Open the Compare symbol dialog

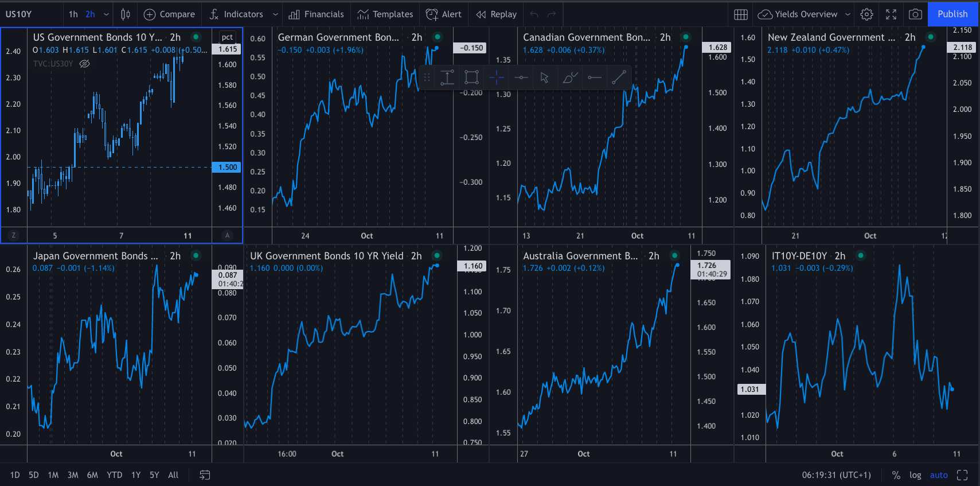[x=169, y=14]
